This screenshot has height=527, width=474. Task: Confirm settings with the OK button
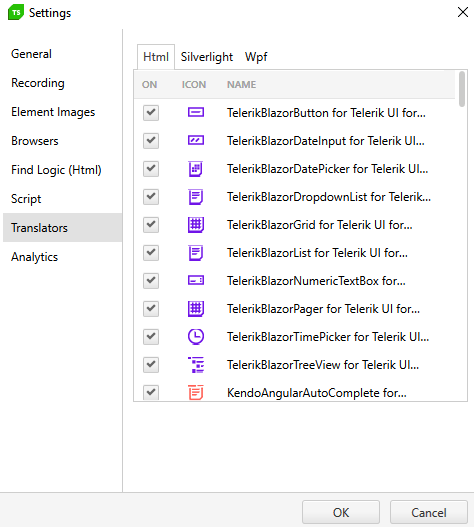(341, 513)
